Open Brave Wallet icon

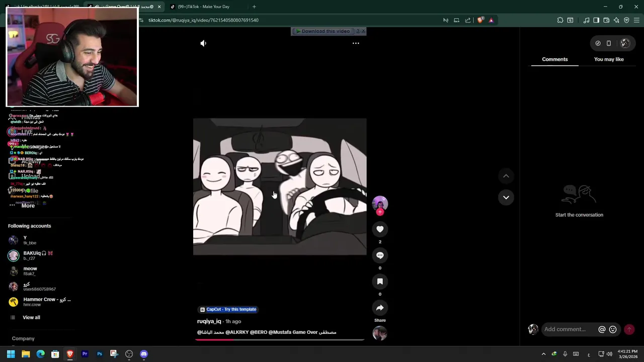click(606, 20)
